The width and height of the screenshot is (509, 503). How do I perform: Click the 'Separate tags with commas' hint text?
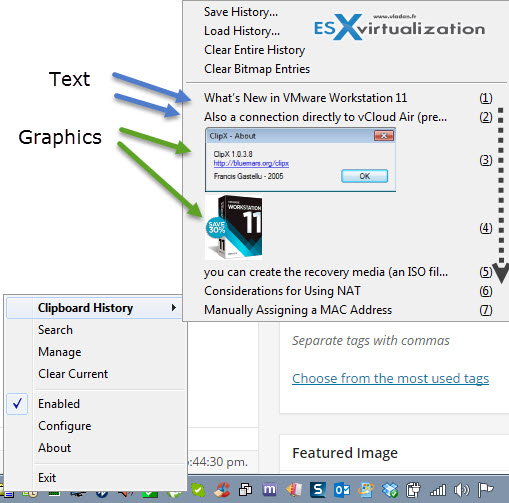pos(371,341)
